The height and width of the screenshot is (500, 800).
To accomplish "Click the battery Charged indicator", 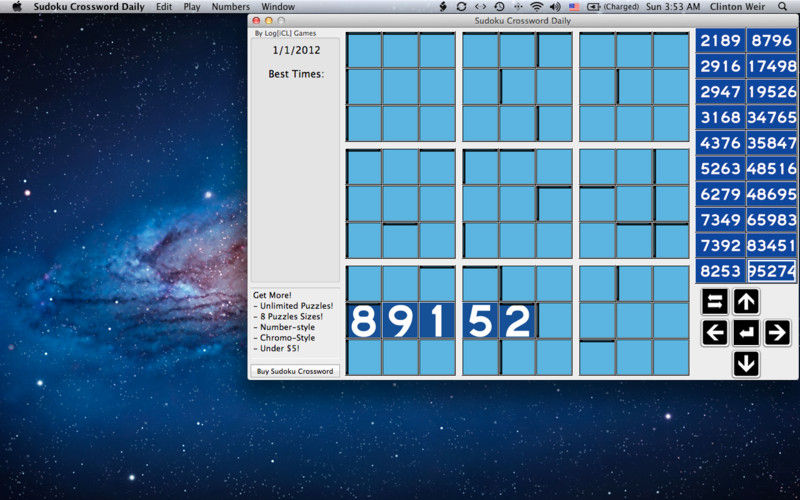I will click(613, 7).
